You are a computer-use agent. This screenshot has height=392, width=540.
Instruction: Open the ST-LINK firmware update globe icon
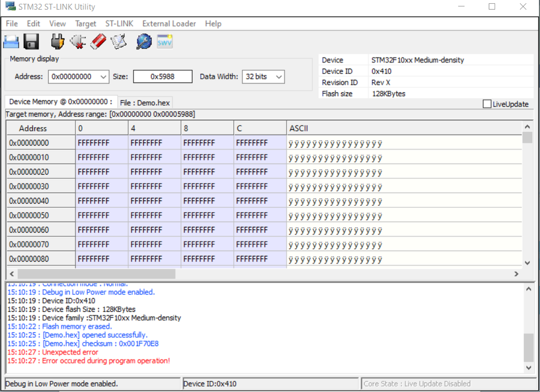point(144,42)
